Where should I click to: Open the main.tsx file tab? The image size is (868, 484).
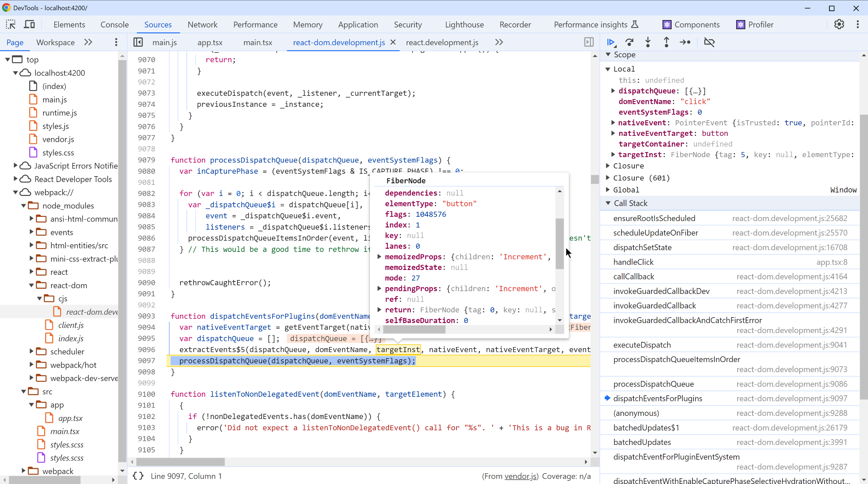(x=258, y=42)
